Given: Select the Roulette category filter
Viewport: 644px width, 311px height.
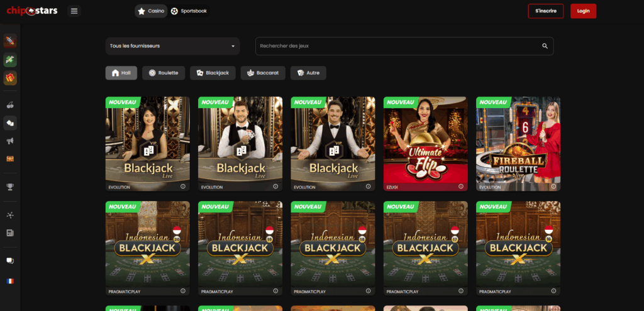Looking at the screenshot, I should (164, 73).
